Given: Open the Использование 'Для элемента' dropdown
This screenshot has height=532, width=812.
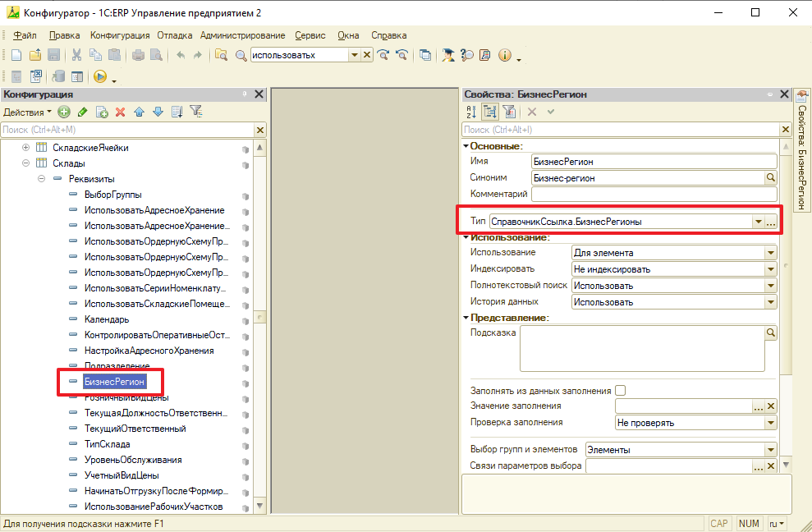Looking at the screenshot, I should click(x=771, y=253).
